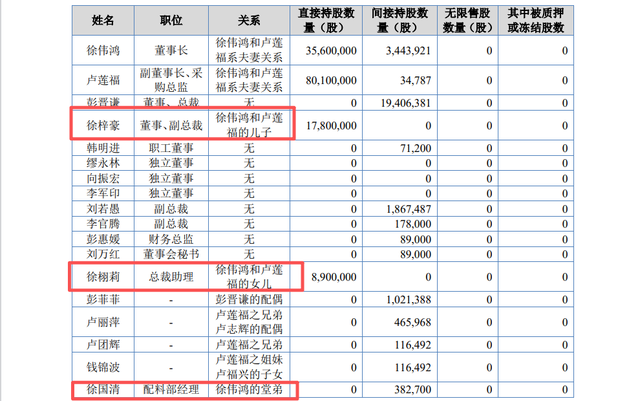Click the value 19,406,381

pyautogui.click(x=406, y=103)
